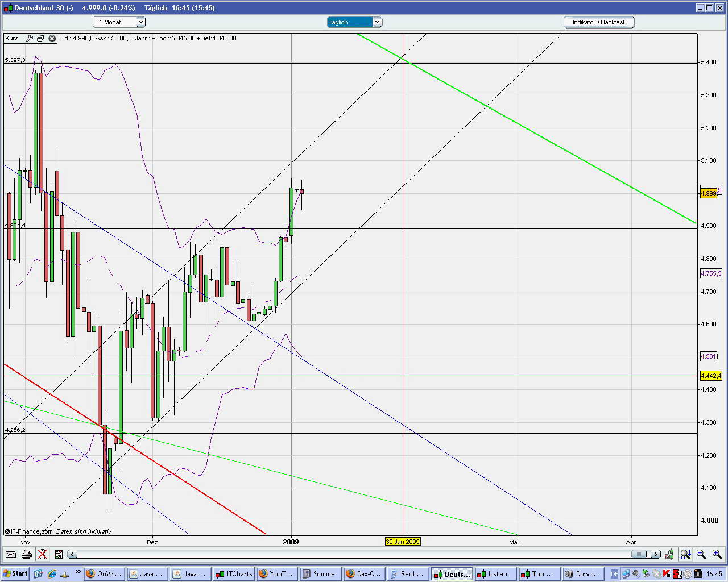Click the DE language indicator in tray
The image size is (728, 582).
614,574
